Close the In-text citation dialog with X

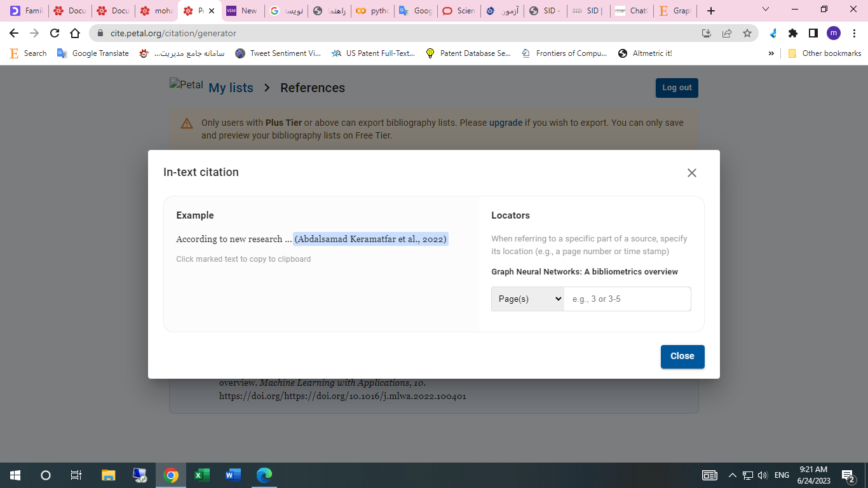pyautogui.click(x=692, y=173)
